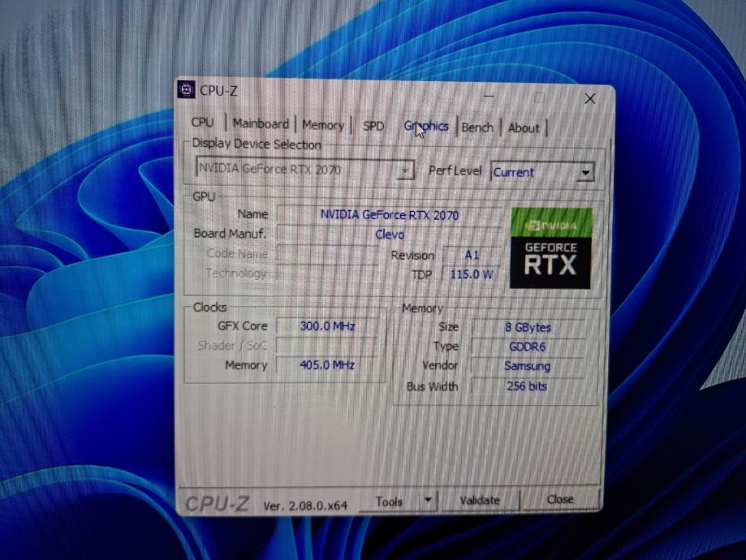Close the CPU-Z window with X

click(x=590, y=99)
